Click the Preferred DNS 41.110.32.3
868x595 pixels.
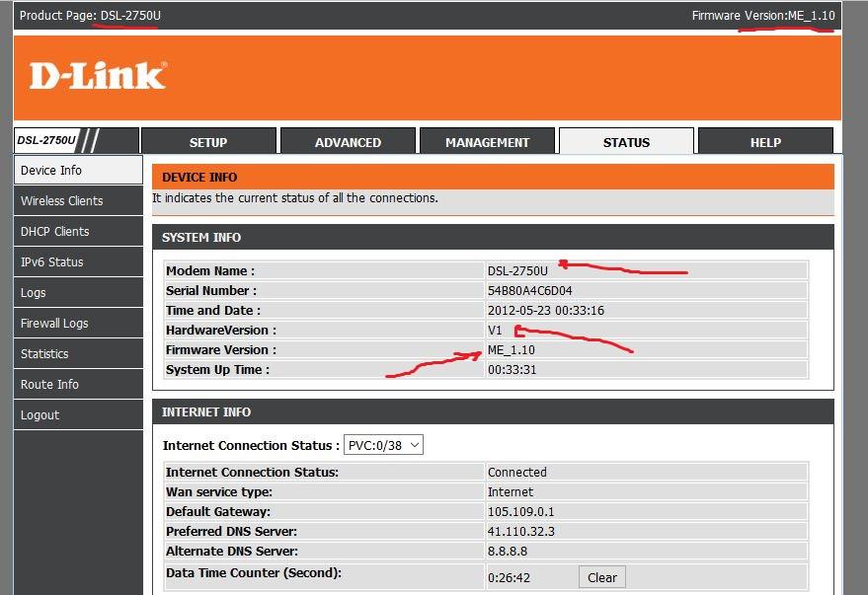tap(521, 532)
